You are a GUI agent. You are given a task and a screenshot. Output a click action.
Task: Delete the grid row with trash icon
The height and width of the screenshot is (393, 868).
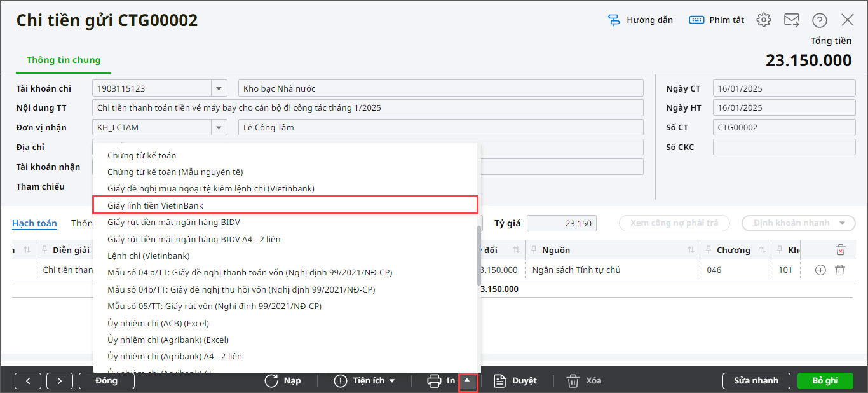pos(840,270)
